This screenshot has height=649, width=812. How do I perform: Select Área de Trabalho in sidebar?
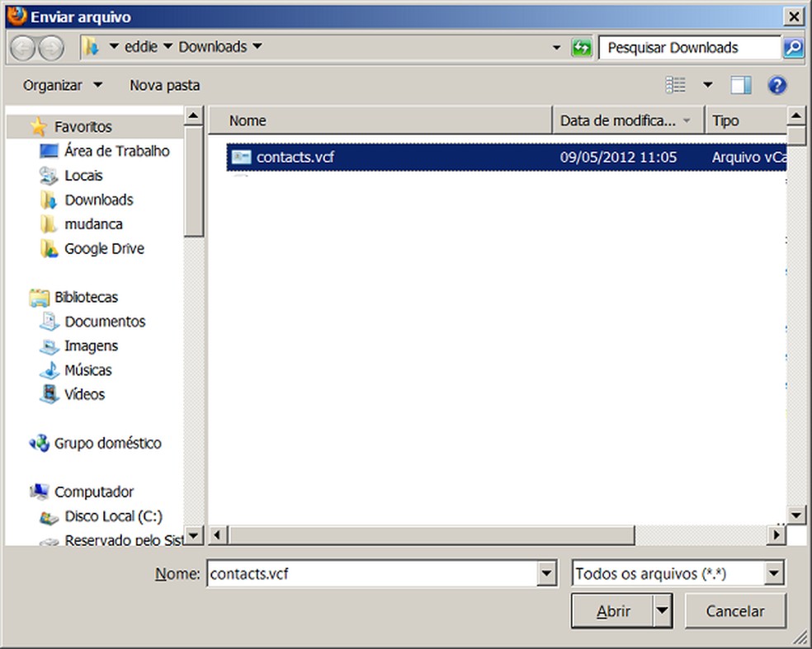tap(117, 151)
